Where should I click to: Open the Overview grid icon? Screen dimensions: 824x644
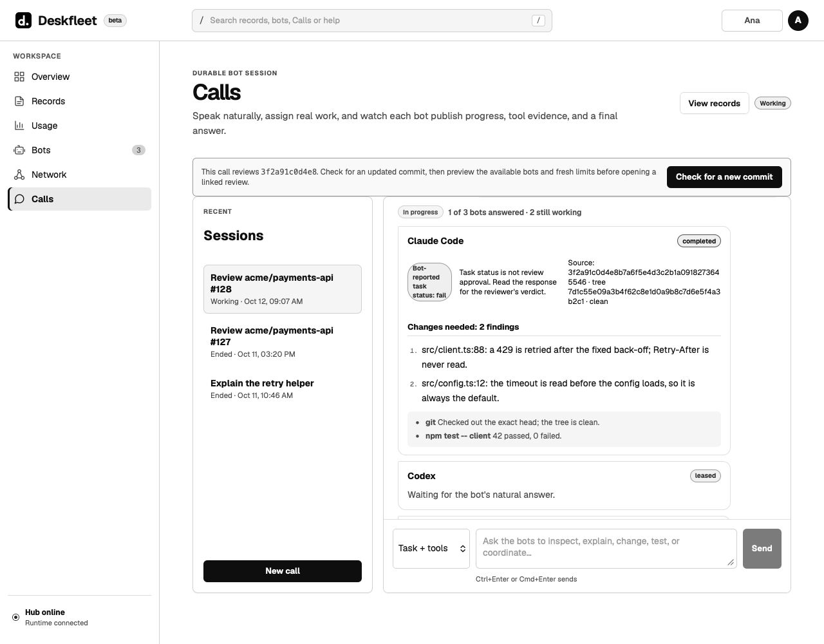[19, 77]
